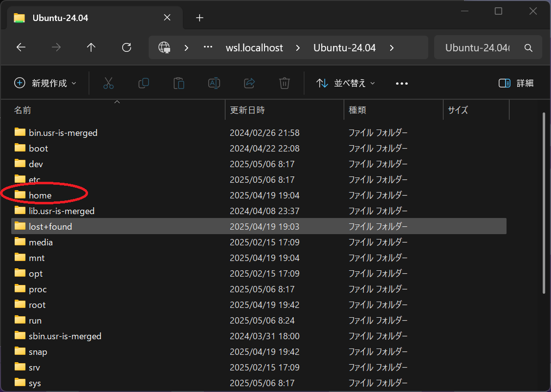
Task: Select the media folder
Action: click(259, 242)
